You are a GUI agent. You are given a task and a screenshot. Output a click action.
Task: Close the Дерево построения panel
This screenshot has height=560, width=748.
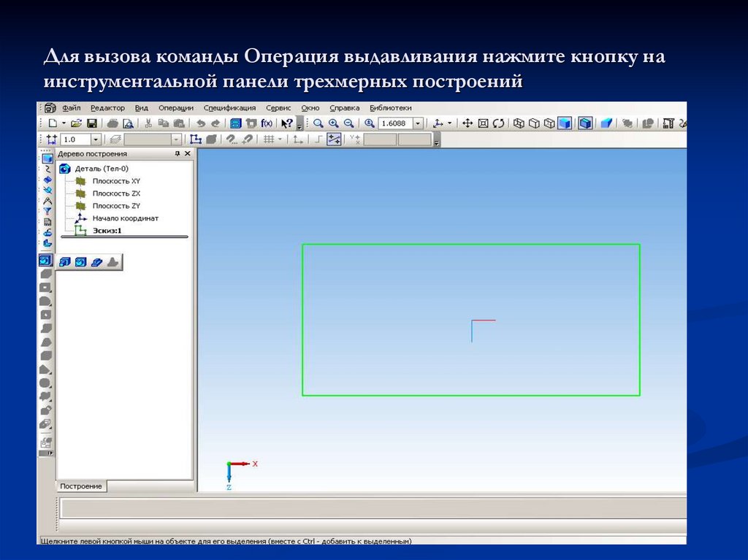tap(188, 153)
